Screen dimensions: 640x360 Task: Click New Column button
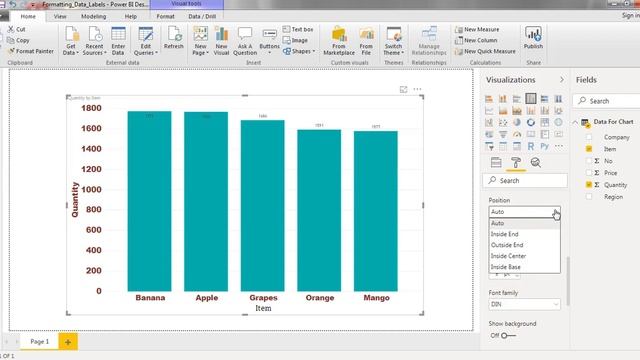476,40
